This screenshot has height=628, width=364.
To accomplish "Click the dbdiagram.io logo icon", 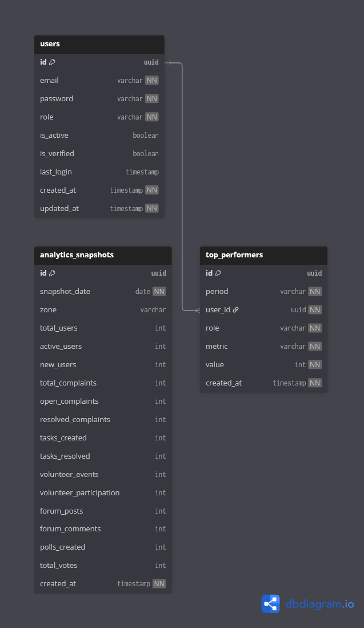I will pos(271,604).
